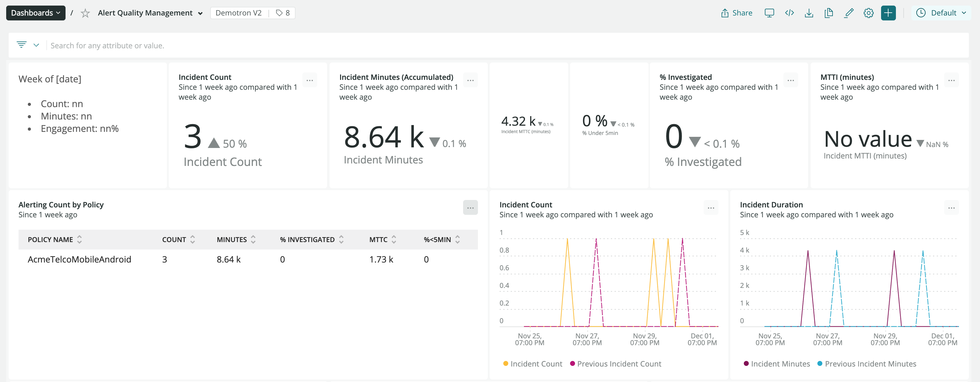The width and height of the screenshot is (980, 382).
Task: Click the pencil edit dashboard icon
Action: [x=849, y=13]
